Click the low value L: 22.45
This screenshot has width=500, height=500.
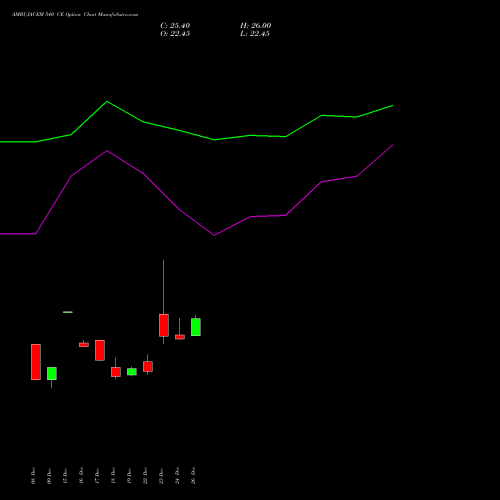255,34
